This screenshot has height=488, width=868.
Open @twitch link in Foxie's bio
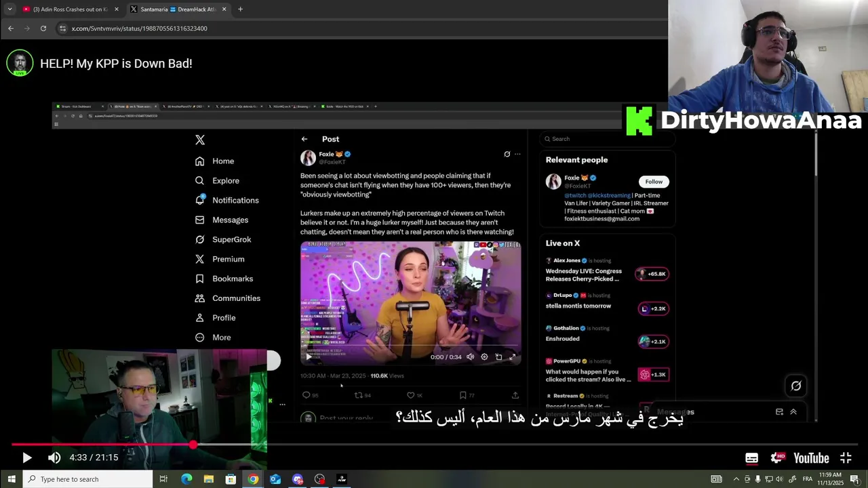point(574,195)
